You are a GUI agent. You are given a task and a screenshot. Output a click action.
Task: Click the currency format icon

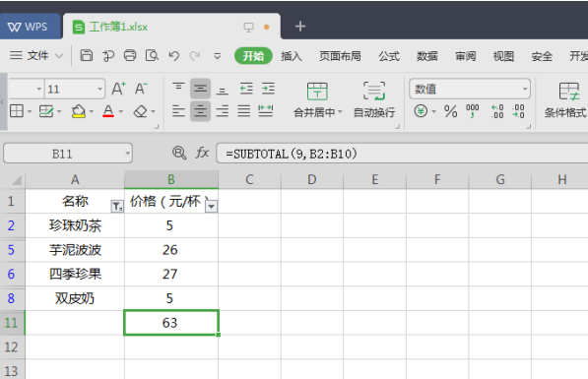point(421,111)
